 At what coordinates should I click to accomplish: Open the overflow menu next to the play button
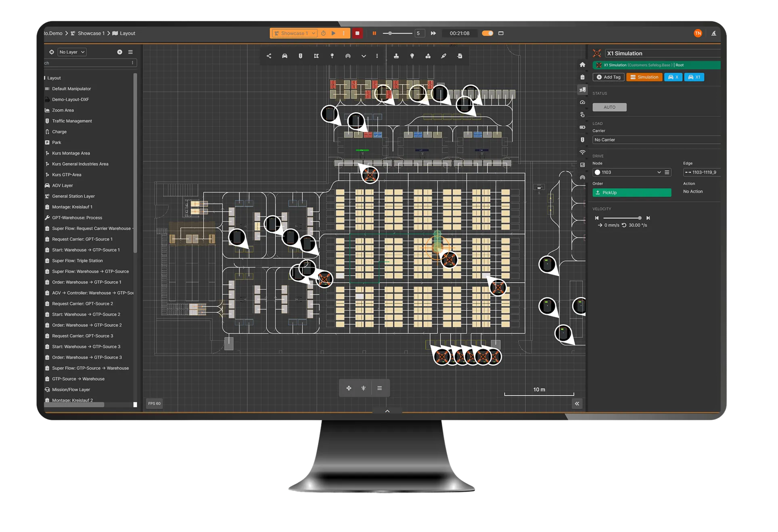click(343, 33)
